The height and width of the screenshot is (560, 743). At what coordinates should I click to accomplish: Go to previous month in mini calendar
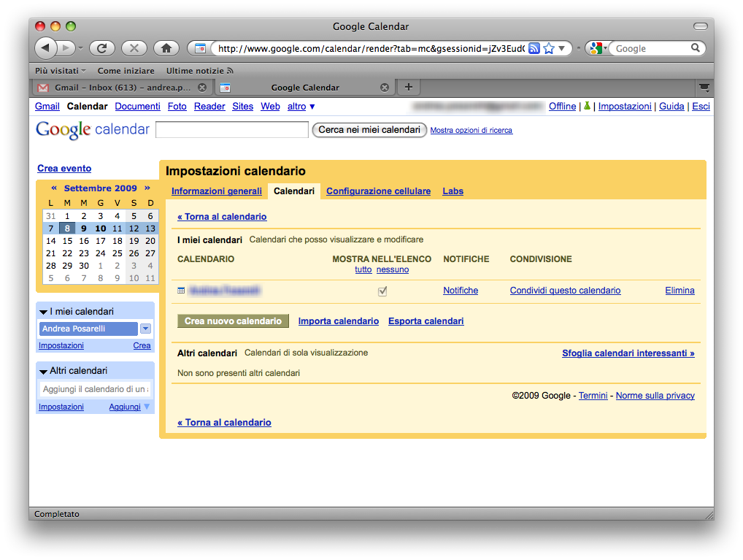coord(54,188)
